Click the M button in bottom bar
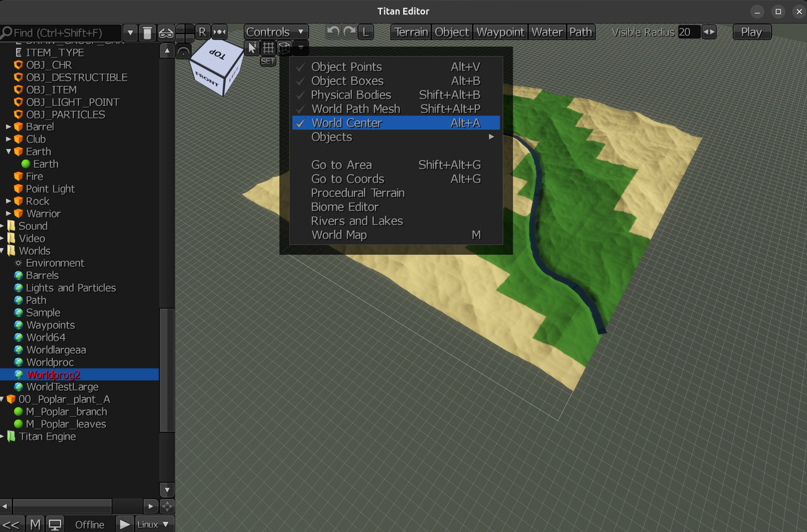Viewport: 807px width, 532px height. click(x=36, y=524)
